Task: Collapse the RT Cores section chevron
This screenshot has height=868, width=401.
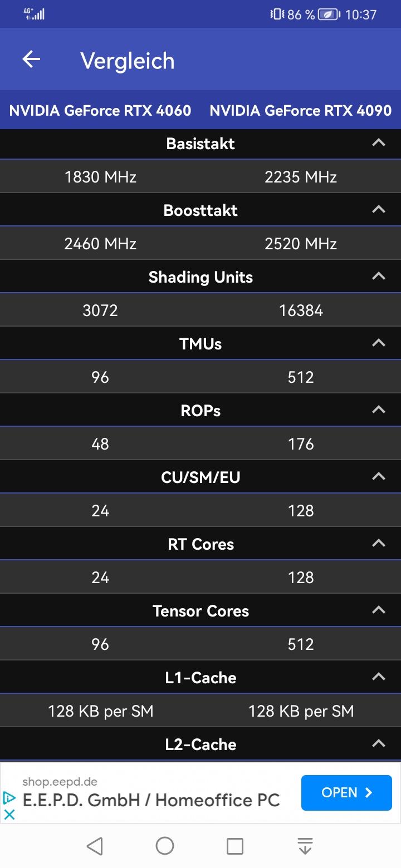Action: pyautogui.click(x=379, y=544)
